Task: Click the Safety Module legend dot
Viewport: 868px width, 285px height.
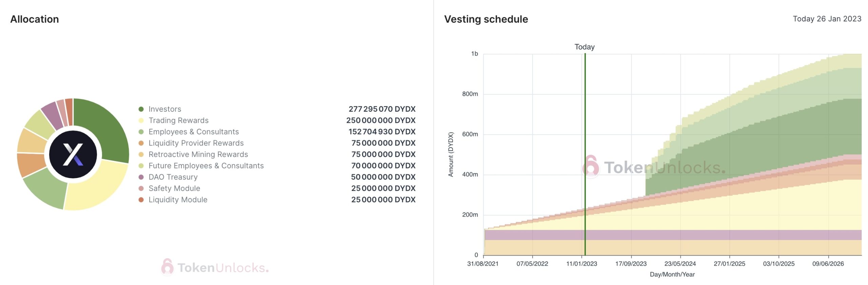Action: coord(141,189)
